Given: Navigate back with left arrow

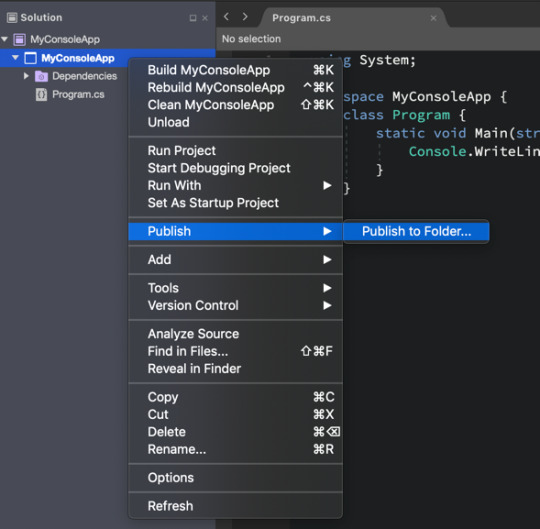Looking at the screenshot, I should (226, 17).
